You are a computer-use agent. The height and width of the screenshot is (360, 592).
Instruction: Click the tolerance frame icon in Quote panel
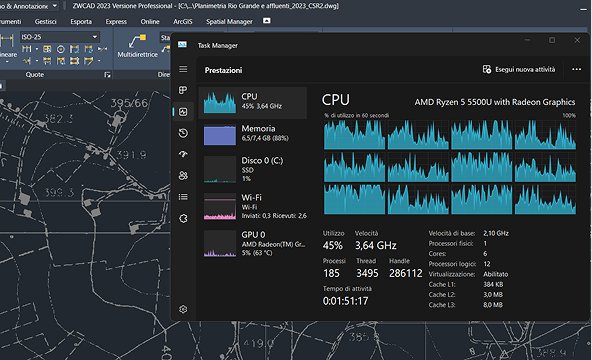47,49
